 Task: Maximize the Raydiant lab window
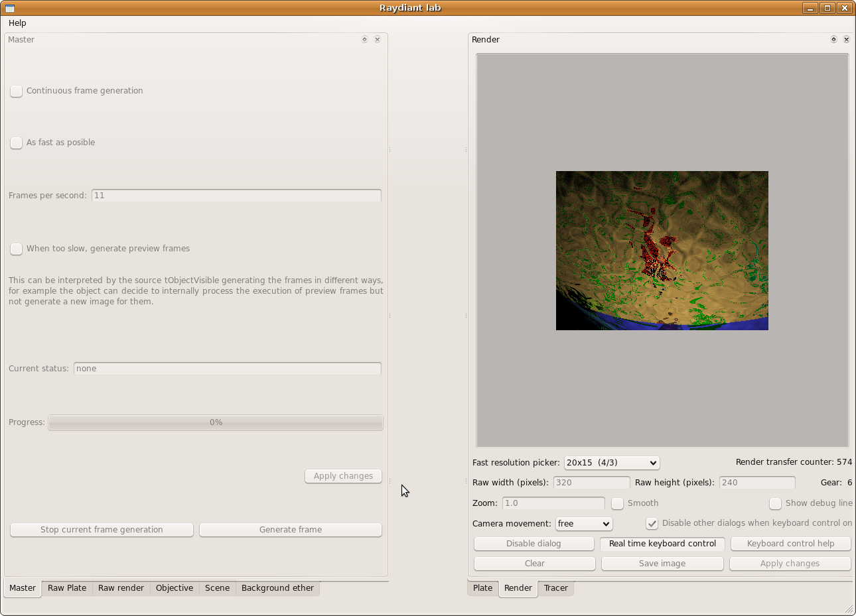point(827,8)
